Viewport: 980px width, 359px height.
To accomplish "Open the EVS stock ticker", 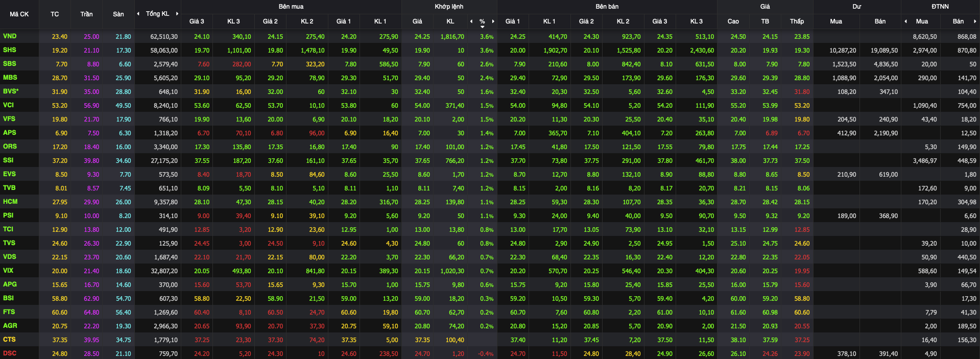I will point(9,174).
